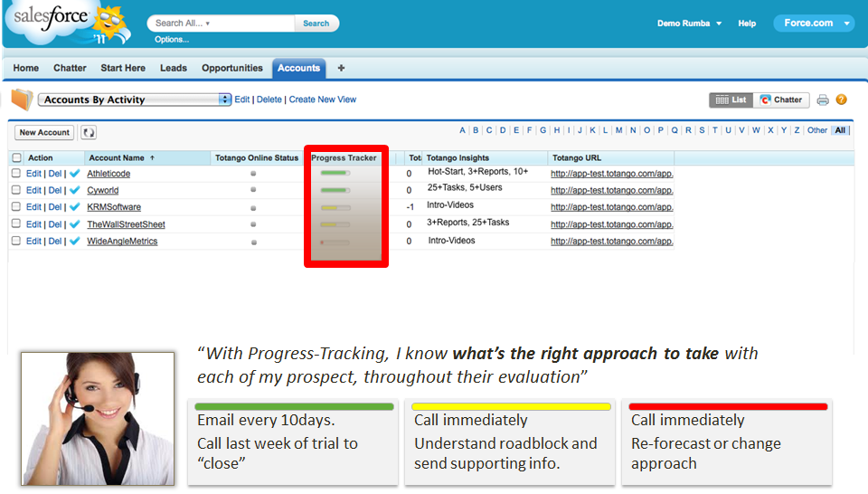Click the 'Hot-Start, 3+Reports, 10+' insights cell
The width and height of the screenshot is (868, 494).
click(478, 172)
